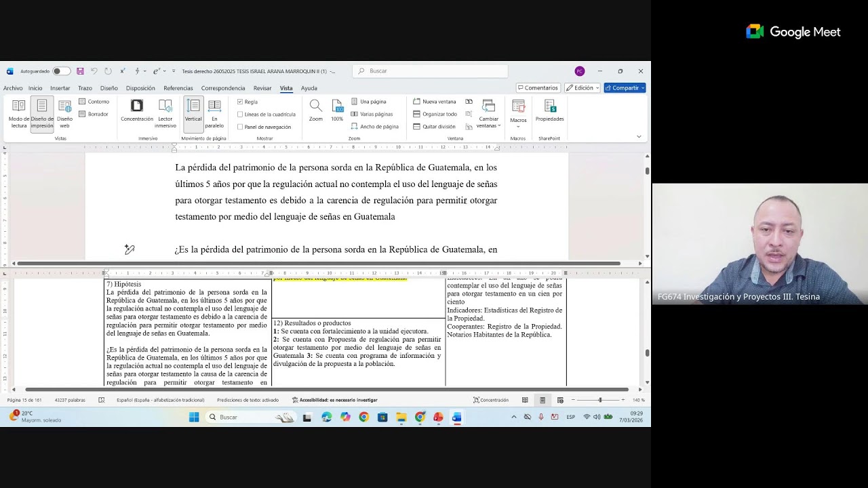
Task: Open spelling check icon in status bar
Action: [x=102, y=400]
